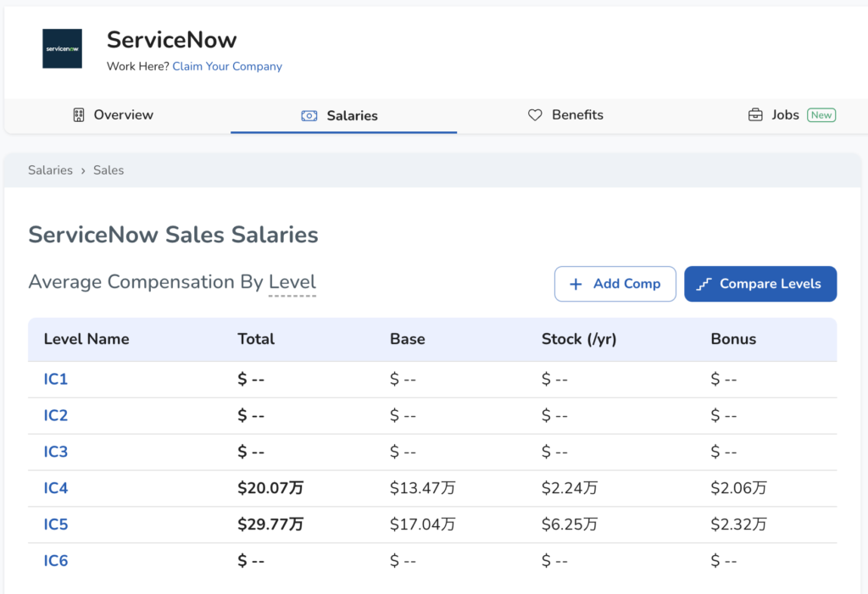868x594 pixels.
Task: Click the plus icon in Add Comp
Action: coord(576,284)
